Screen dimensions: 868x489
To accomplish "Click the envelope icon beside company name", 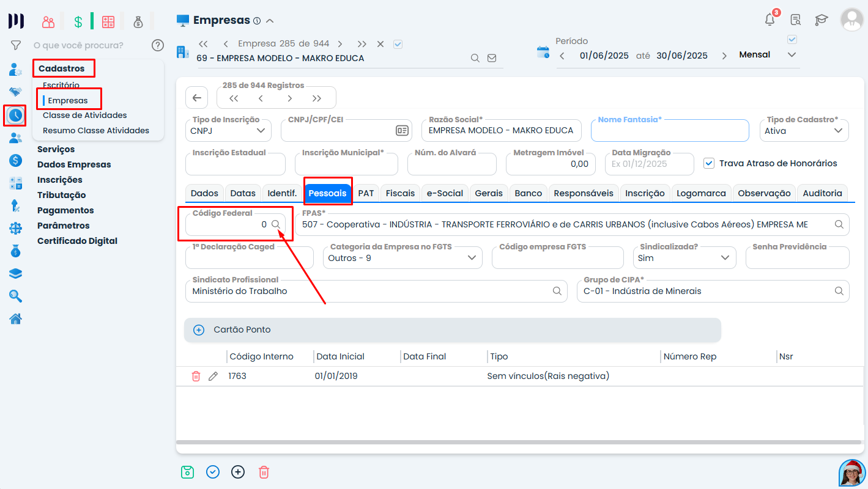I will 492,59.
